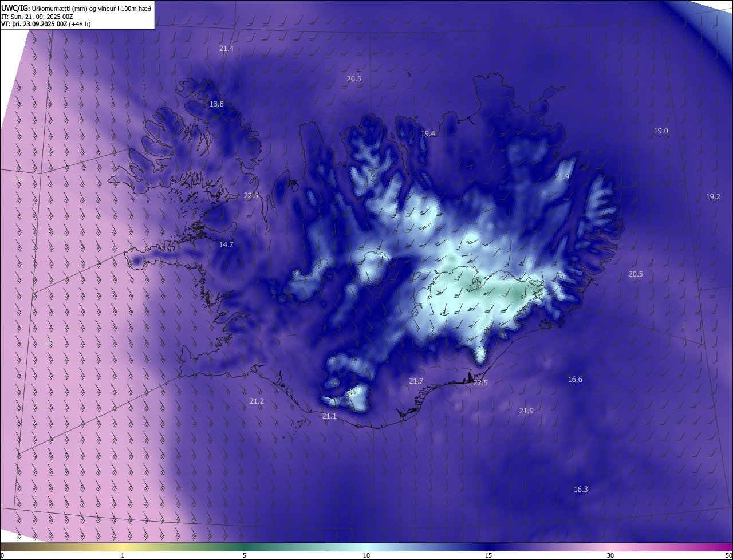Select the 21.1 wind value label

(329, 416)
